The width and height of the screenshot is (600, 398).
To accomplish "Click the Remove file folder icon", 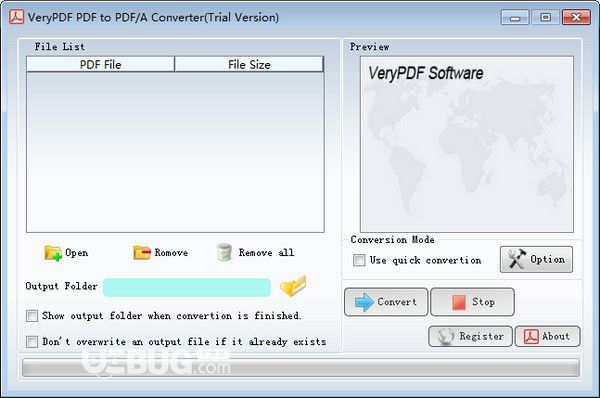I will pos(142,253).
